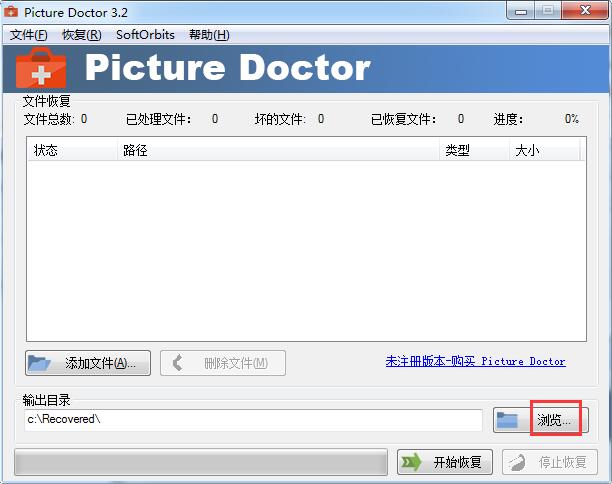Viewport: 612px width, 484px height.
Task: Open the 文件(F) menu
Action: 28,35
